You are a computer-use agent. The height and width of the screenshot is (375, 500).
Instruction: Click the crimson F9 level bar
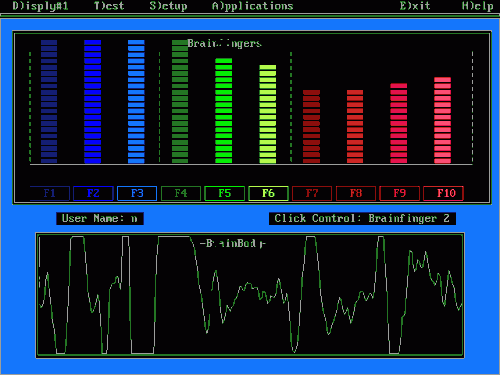(399, 123)
